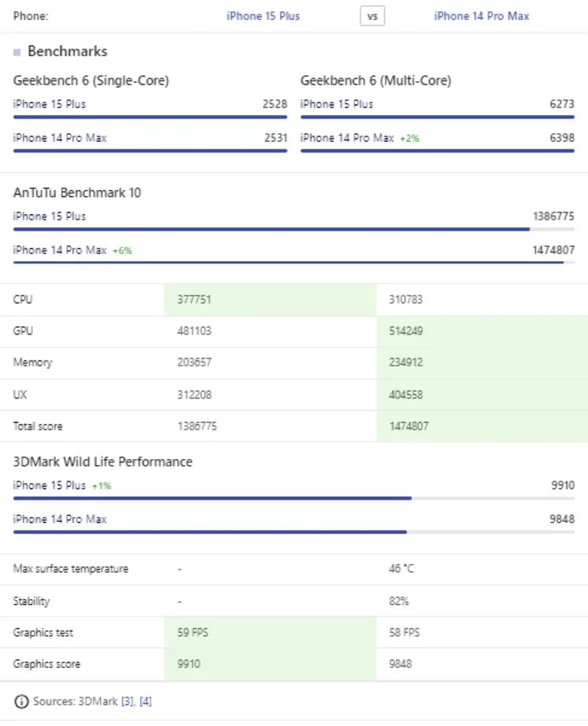
Task: Select the Total score 1474807 cell
Action: (483, 426)
